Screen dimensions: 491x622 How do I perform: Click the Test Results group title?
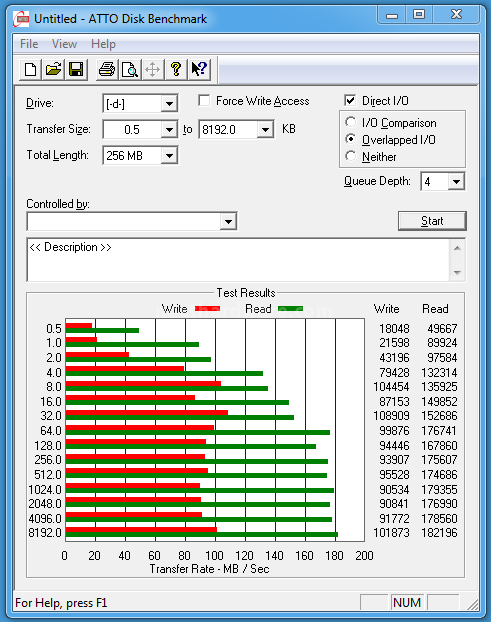(246, 293)
